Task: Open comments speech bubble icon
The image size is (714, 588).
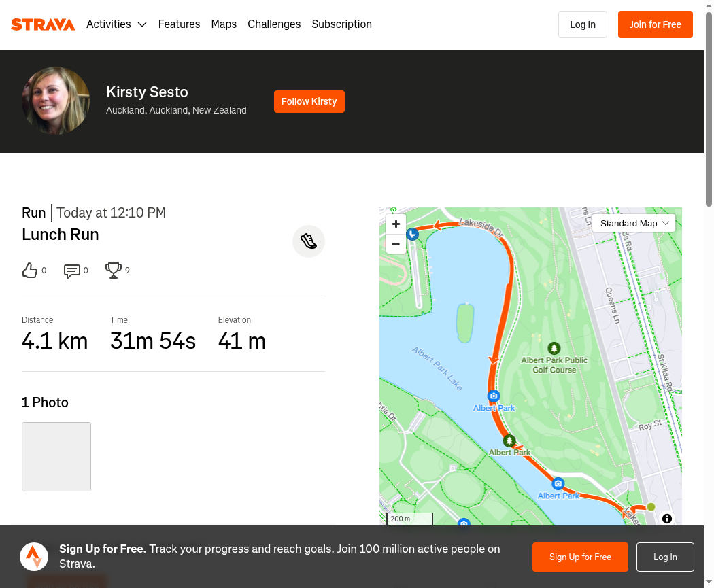Action: [x=72, y=271]
